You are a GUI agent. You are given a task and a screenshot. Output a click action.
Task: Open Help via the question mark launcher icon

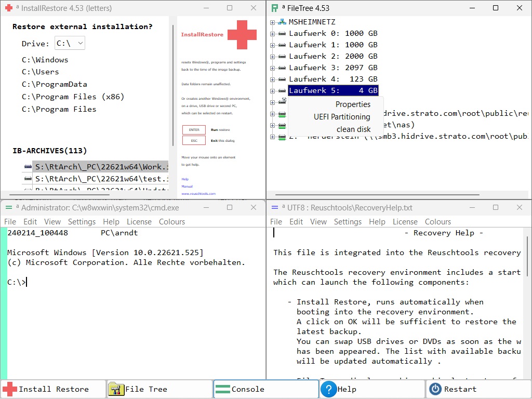[x=329, y=389]
